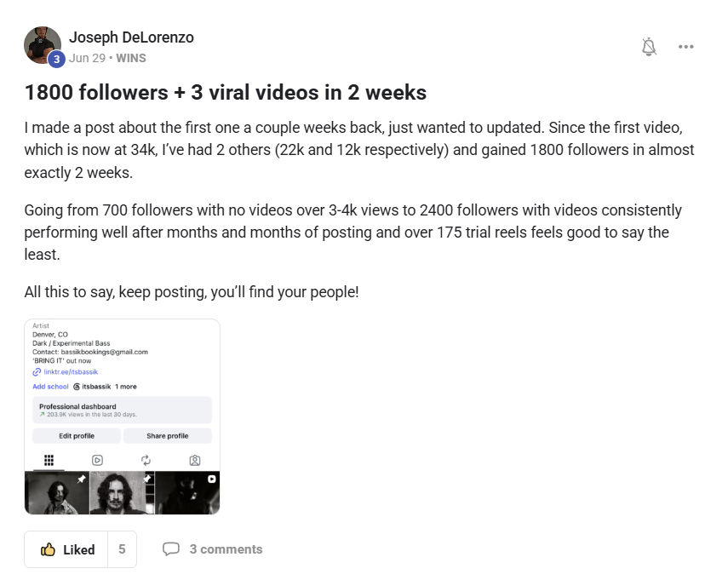Click the speech bubble comments icon

171,548
